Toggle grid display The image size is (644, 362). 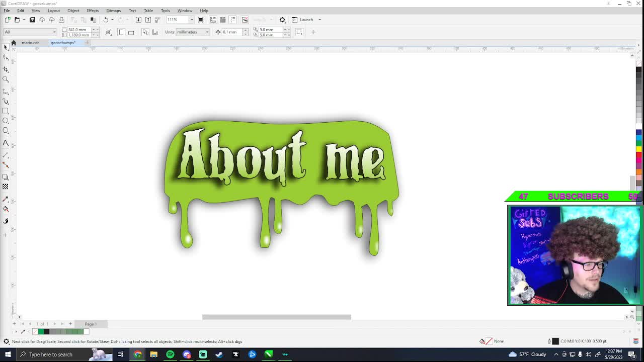[x=222, y=20]
